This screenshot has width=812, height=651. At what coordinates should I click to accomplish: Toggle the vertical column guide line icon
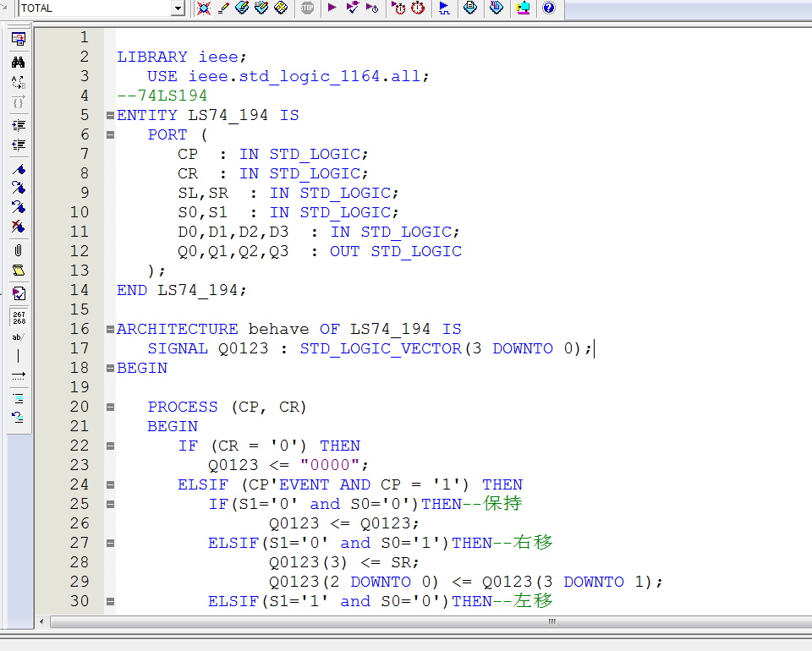point(19,356)
